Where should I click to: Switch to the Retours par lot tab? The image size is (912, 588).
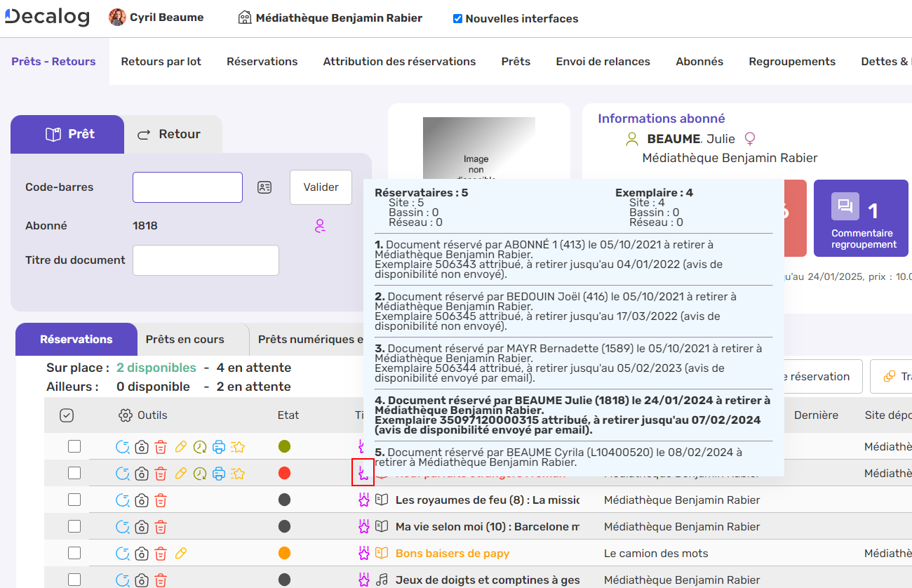pyautogui.click(x=161, y=61)
